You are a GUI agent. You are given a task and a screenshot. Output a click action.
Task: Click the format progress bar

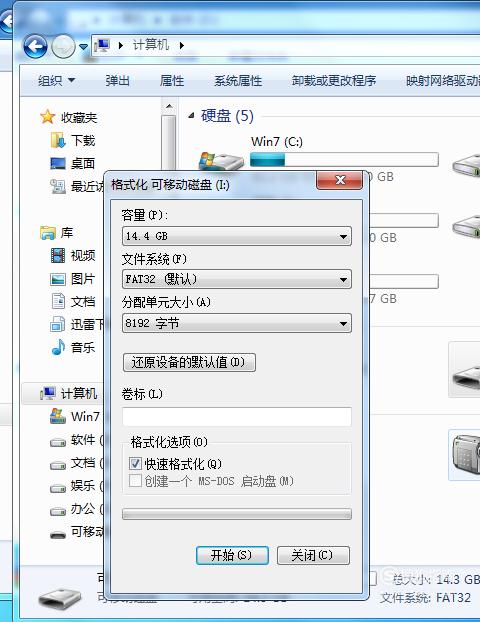(237, 514)
